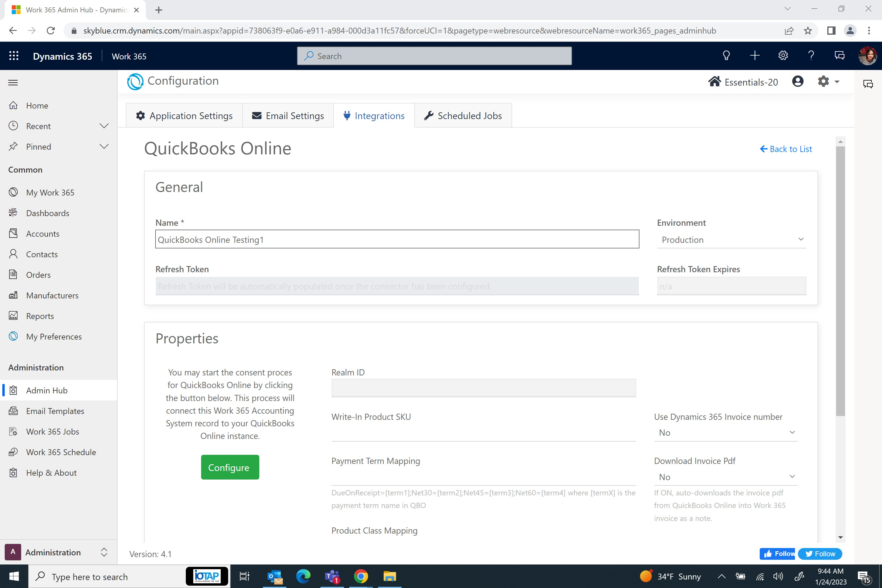The image size is (882, 588).
Task: Open the Administration area switcher
Action: tap(58, 552)
